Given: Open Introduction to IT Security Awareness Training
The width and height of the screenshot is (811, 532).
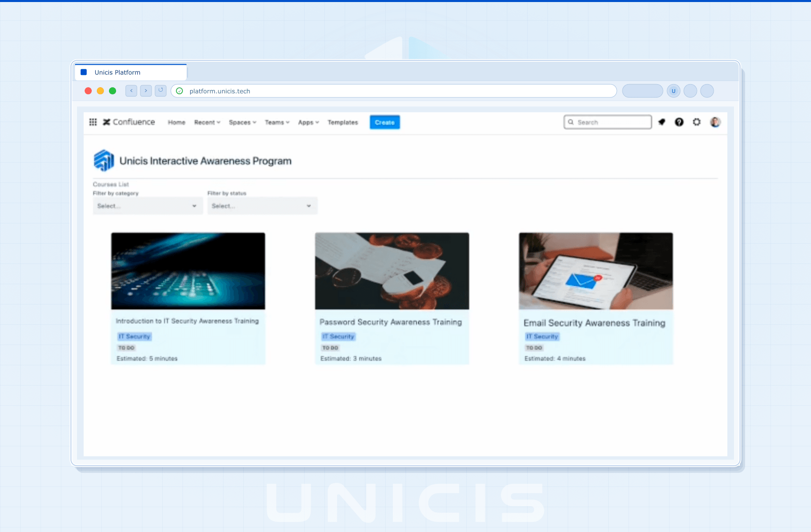Looking at the screenshot, I should [x=187, y=321].
